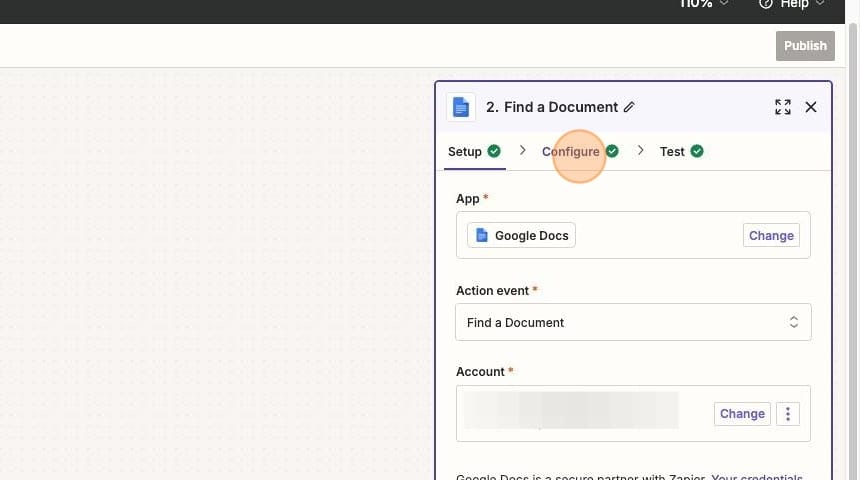Click the blurred account name field

point(570,410)
